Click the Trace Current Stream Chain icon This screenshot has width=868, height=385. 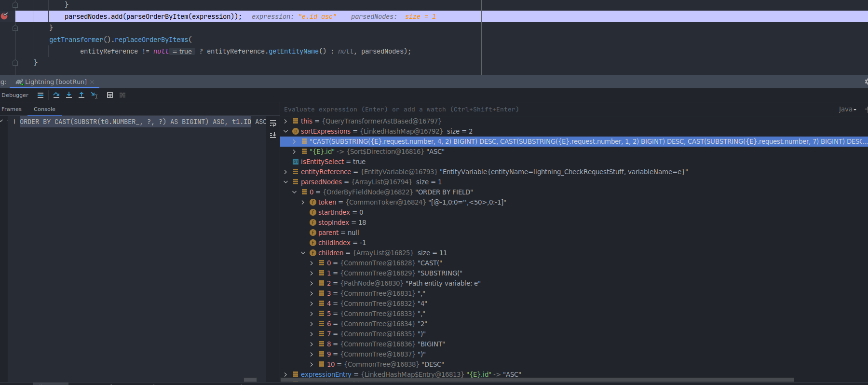pyautogui.click(x=122, y=95)
